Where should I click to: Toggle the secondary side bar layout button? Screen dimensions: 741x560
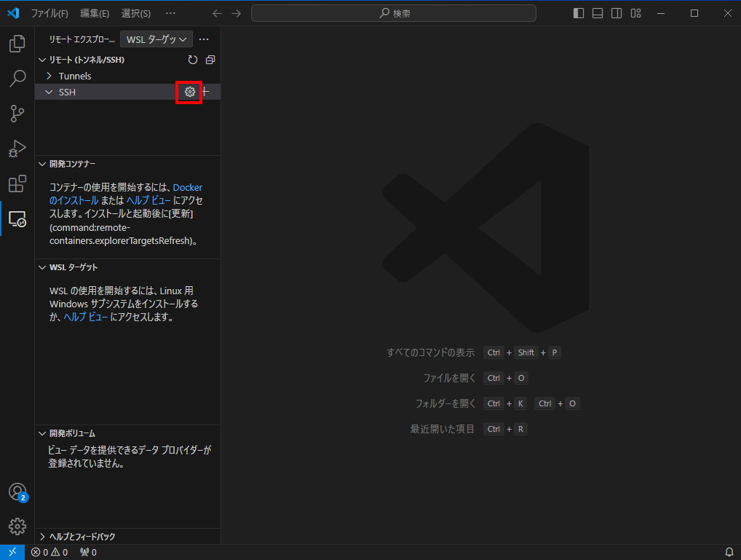click(617, 13)
